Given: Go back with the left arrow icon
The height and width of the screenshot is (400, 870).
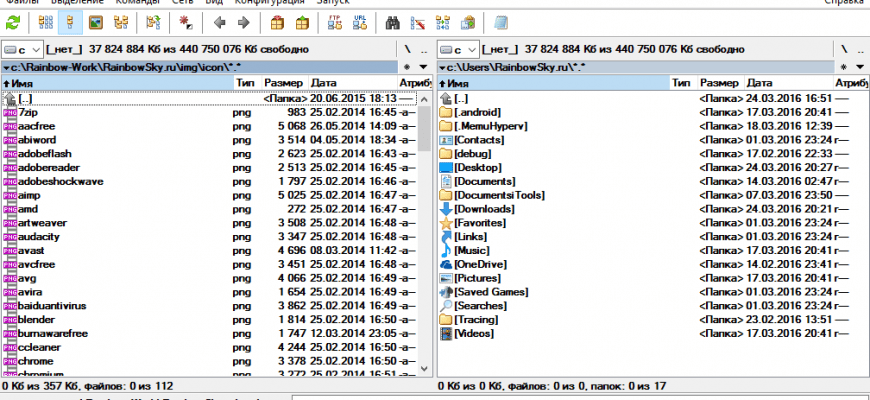Looking at the screenshot, I should click(219, 23).
